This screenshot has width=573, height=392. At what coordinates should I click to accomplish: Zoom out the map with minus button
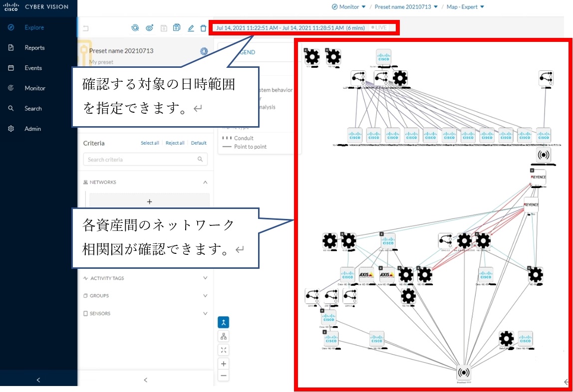(224, 376)
